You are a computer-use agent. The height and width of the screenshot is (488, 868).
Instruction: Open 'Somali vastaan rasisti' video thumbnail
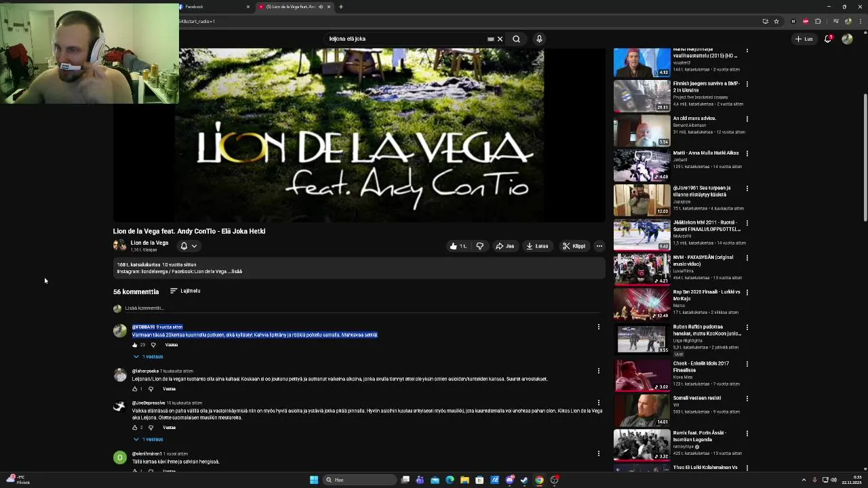click(642, 409)
